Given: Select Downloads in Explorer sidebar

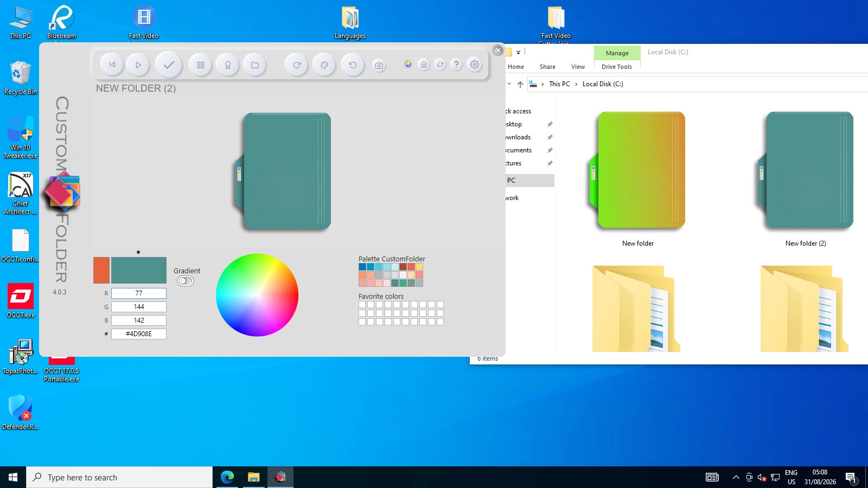Looking at the screenshot, I should click(518, 137).
